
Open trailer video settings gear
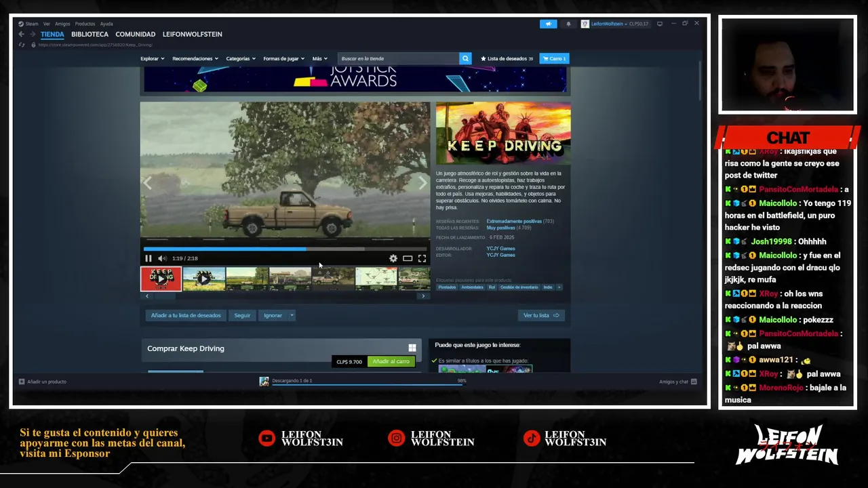point(393,258)
